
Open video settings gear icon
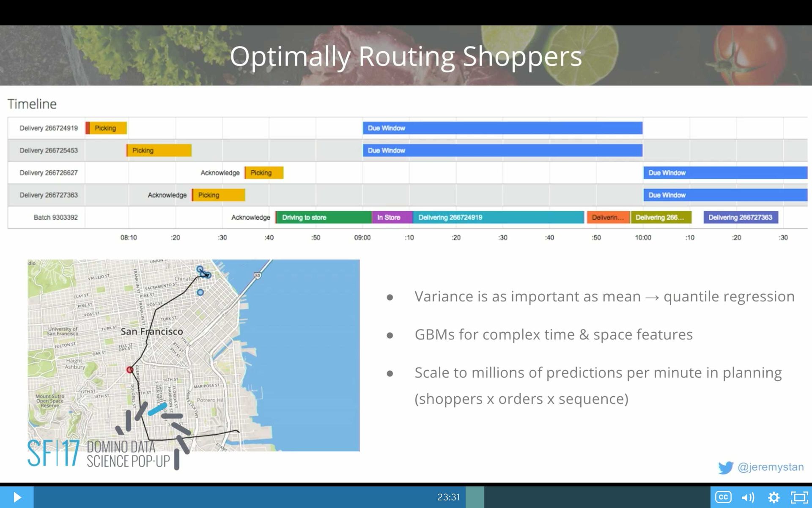[x=774, y=497]
